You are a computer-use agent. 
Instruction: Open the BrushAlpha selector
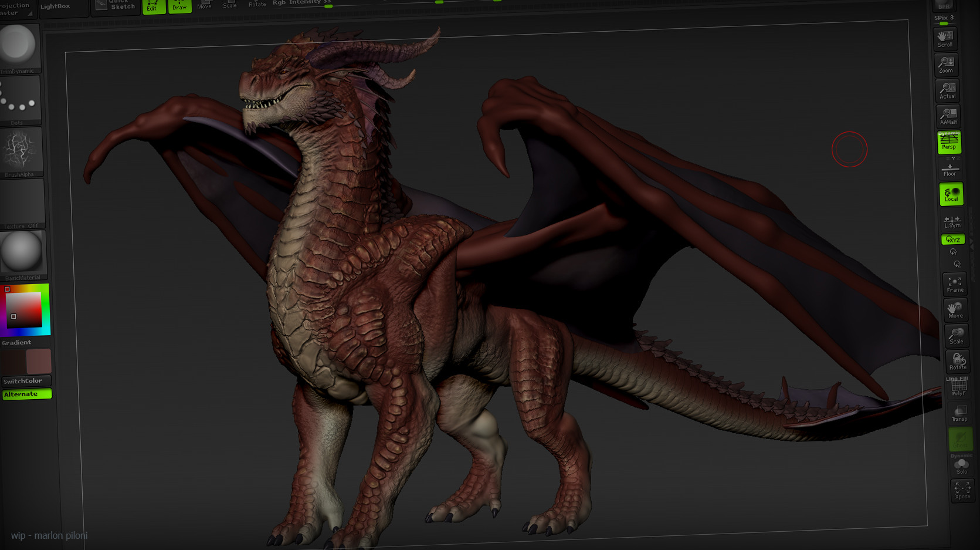coord(21,150)
